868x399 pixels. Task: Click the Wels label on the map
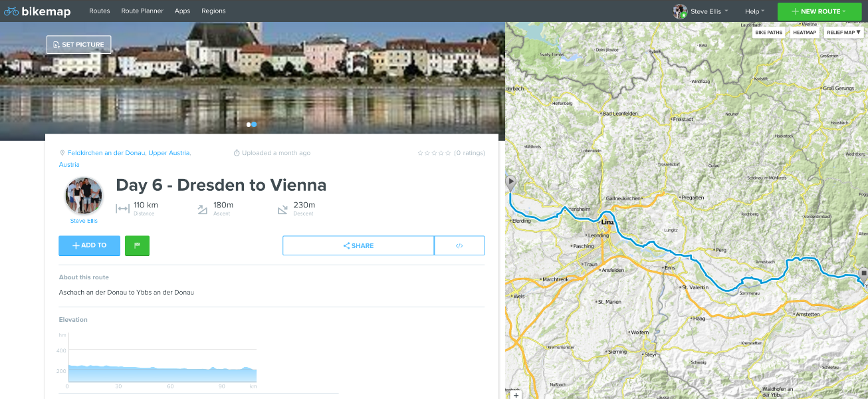point(519,297)
